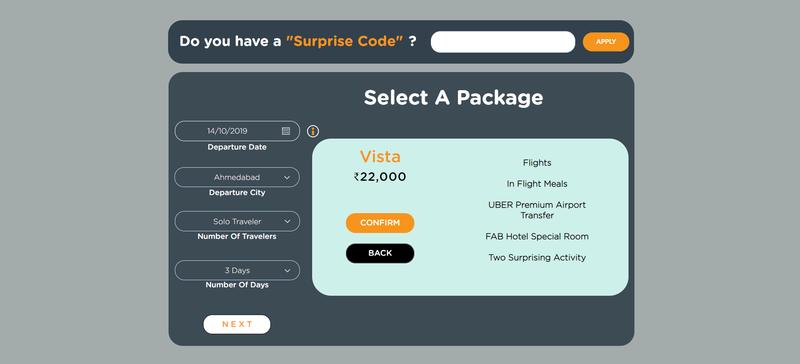Open the calendar icon in date field
This screenshot has width=800, height=364.
[x=286, y=131]
